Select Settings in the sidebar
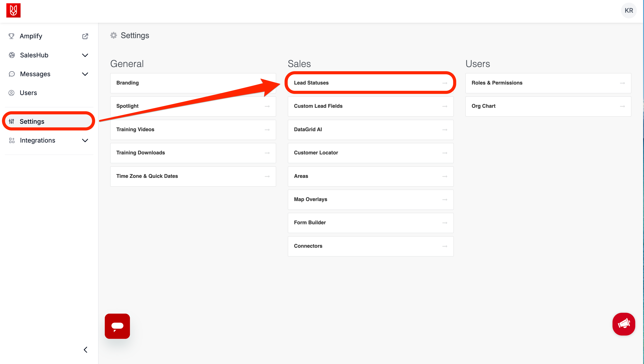 click(x=32, y=121)
